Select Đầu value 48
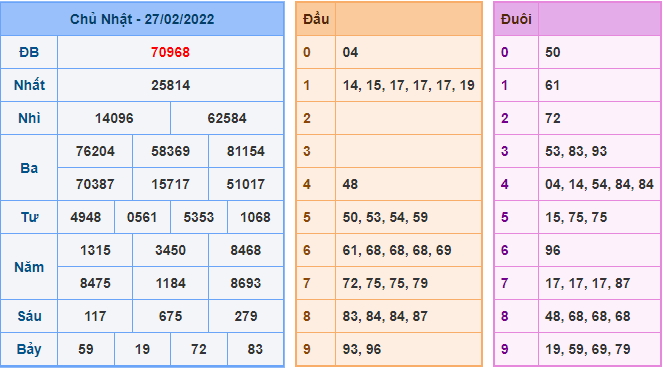Viewport: 663px width, 368px height. [350, 184]
